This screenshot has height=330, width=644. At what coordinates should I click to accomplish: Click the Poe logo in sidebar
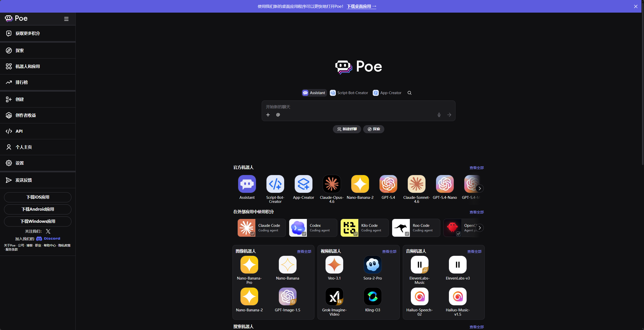(x=16, y=18)
